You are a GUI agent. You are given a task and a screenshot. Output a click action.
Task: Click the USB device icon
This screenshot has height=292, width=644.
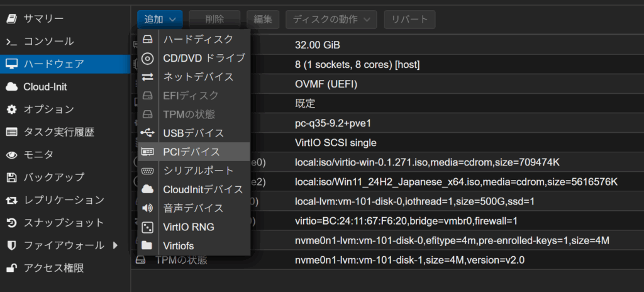148,133
